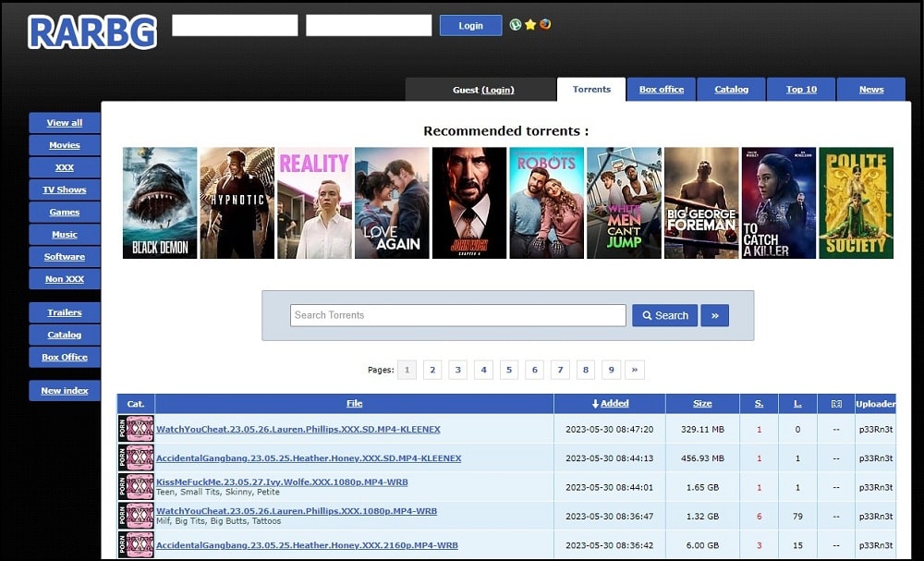Click the John Wick Chapter 4 poster
Screen dimensions: 924x561
(x=469, y=202)
